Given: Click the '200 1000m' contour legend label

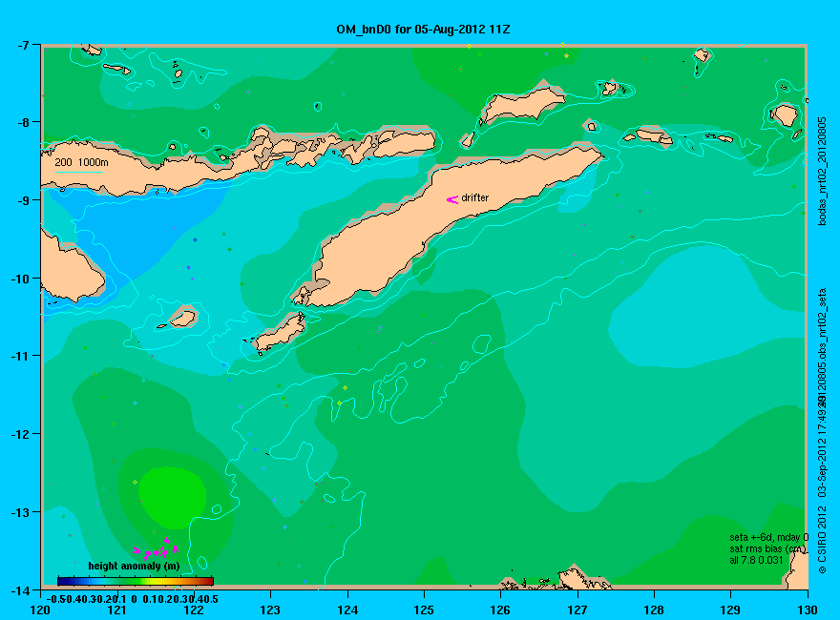Looking at the screenshot, I should point(81,162).
